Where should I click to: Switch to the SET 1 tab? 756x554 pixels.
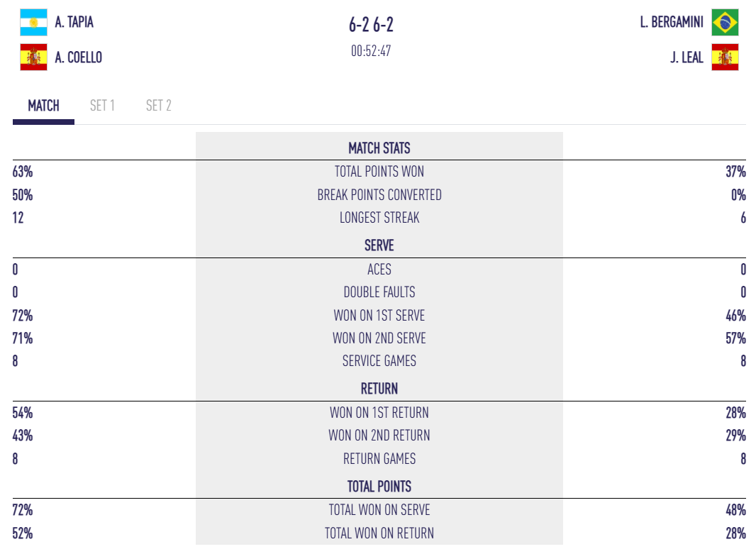tap(102, 106)
